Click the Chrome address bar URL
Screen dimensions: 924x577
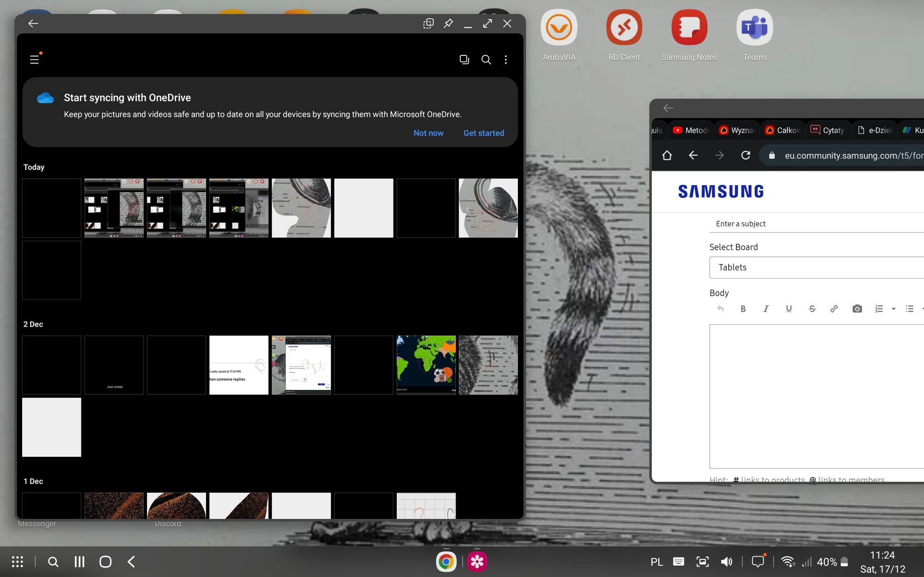point(853,156)
